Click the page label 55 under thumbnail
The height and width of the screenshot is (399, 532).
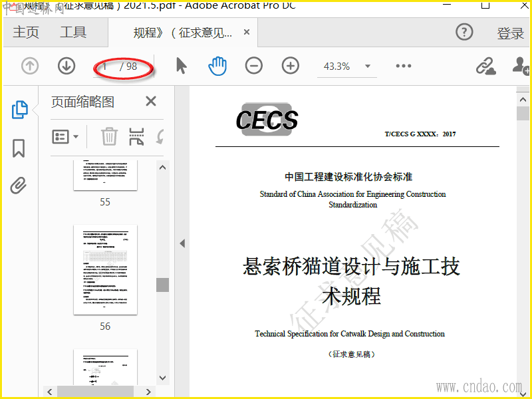click(105, 202)
